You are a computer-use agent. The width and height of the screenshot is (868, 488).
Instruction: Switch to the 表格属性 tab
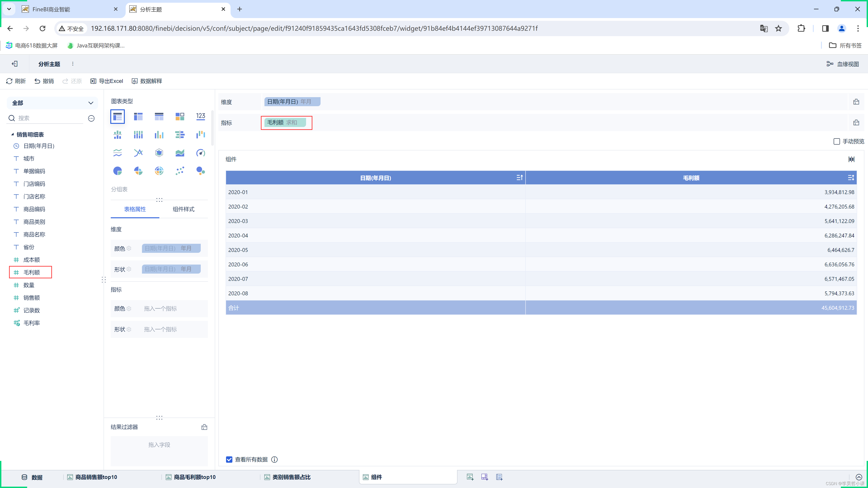135,209
